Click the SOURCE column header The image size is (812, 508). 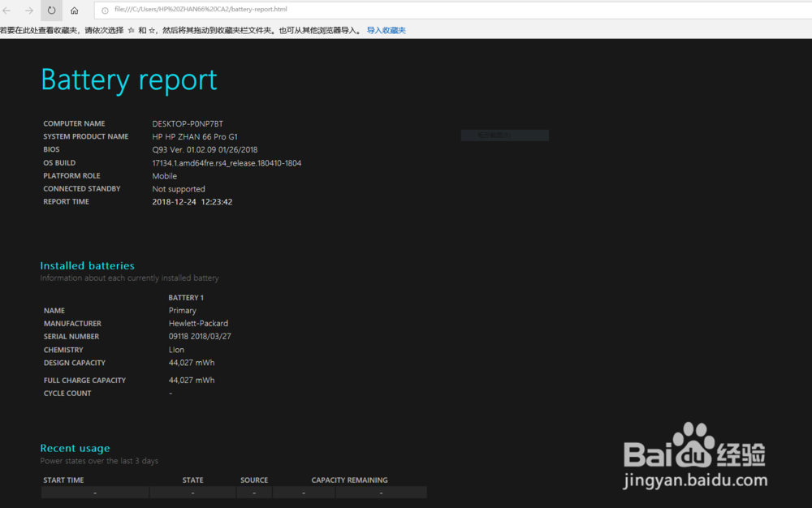click(254, 480)
